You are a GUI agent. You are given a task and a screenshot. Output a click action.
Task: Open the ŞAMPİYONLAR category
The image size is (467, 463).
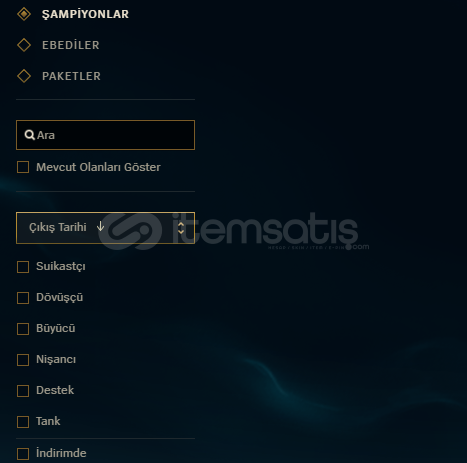pyautogui.click(x=85, y=14)
